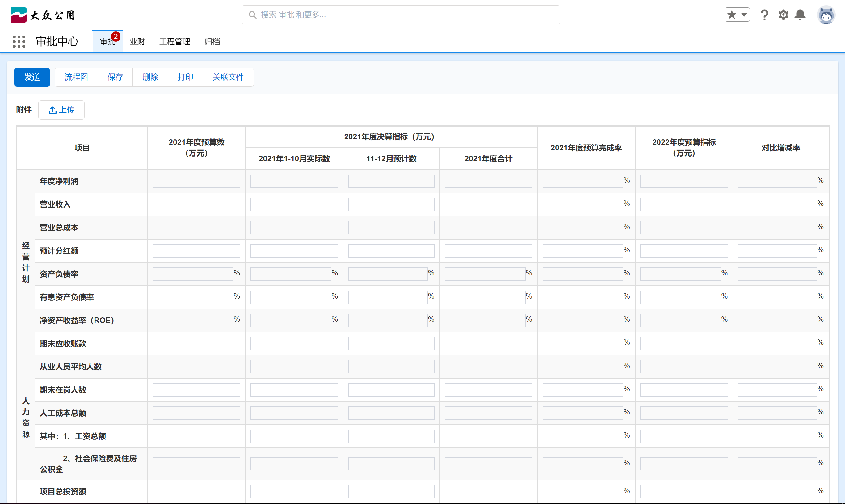Open help via question mark icon
Viewport: 845px width, 504px height.
764,15
